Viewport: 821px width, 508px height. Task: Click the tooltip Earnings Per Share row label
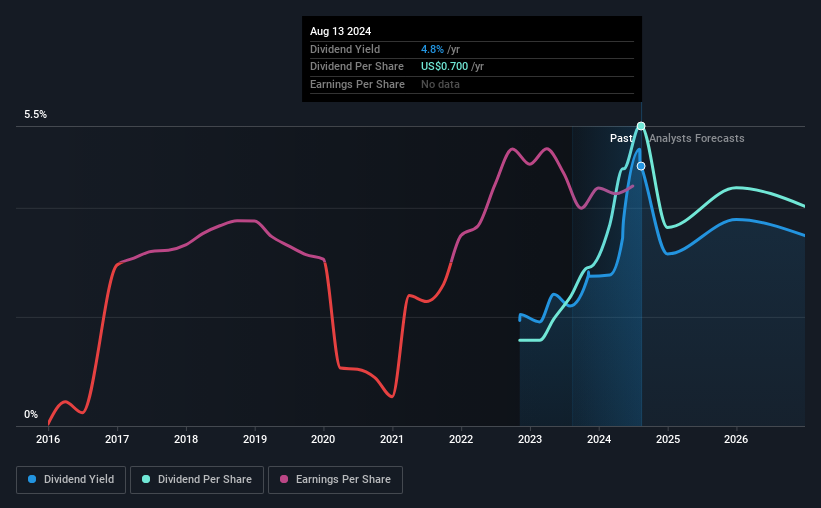pos(358,84)
